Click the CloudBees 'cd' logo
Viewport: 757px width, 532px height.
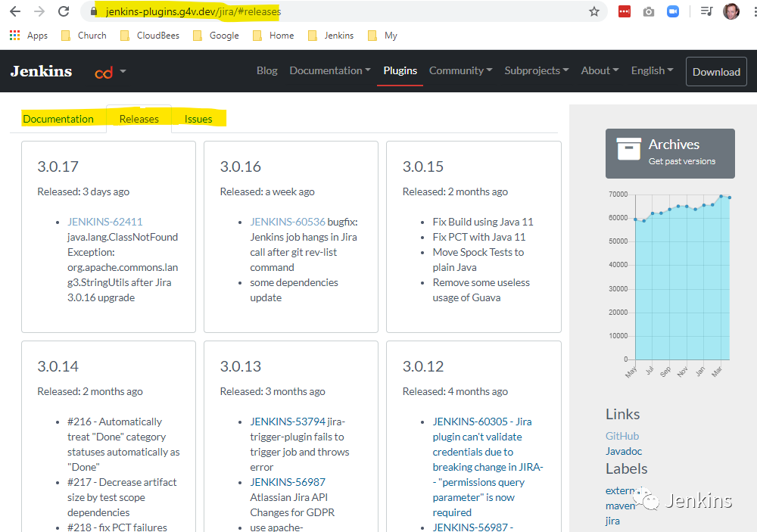tap(104, 70)
